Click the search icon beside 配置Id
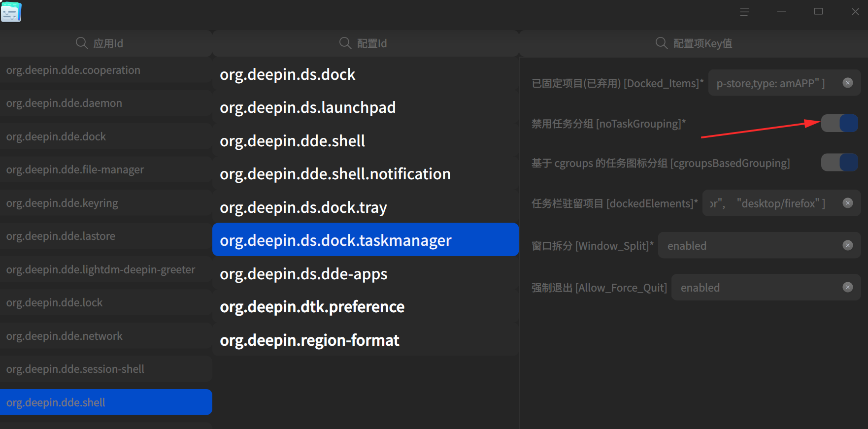 point(345,43)
